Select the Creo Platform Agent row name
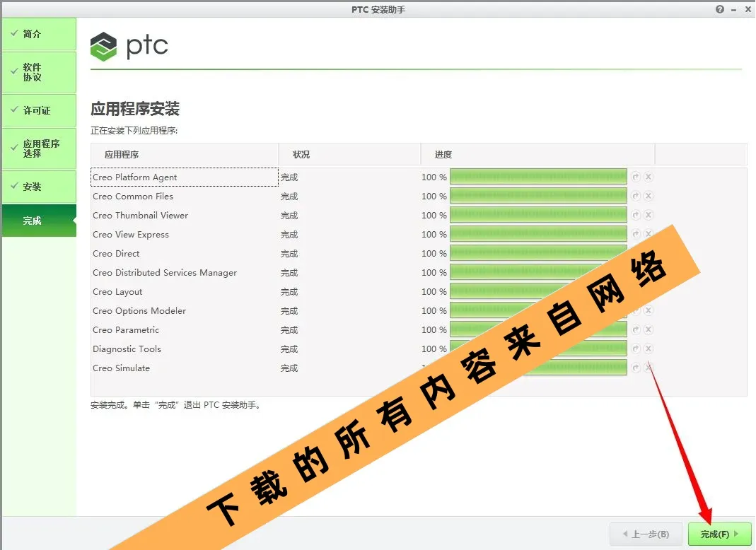This screenshot has height=550, width=756. 135,177
